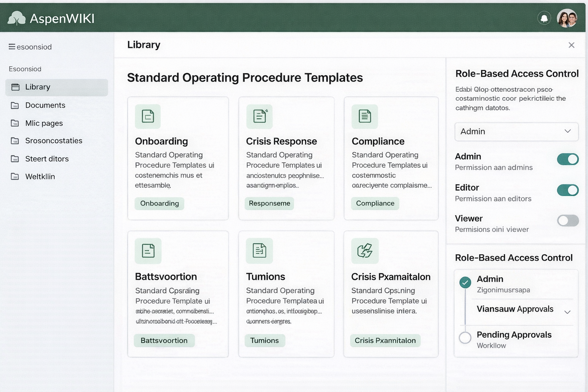
Task: Click the Battsvoortion tag button
Action: (x=164, y=340)
